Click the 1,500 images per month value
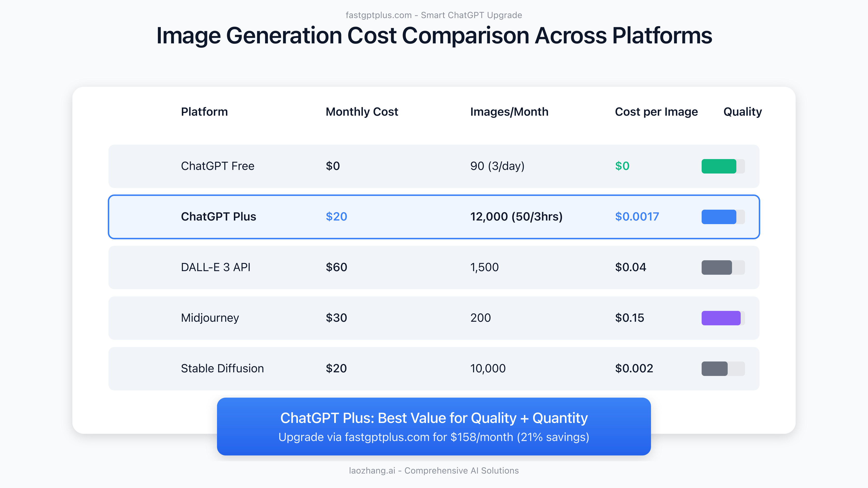Viewport: 868px width, 488px height. tap(485, 267)
